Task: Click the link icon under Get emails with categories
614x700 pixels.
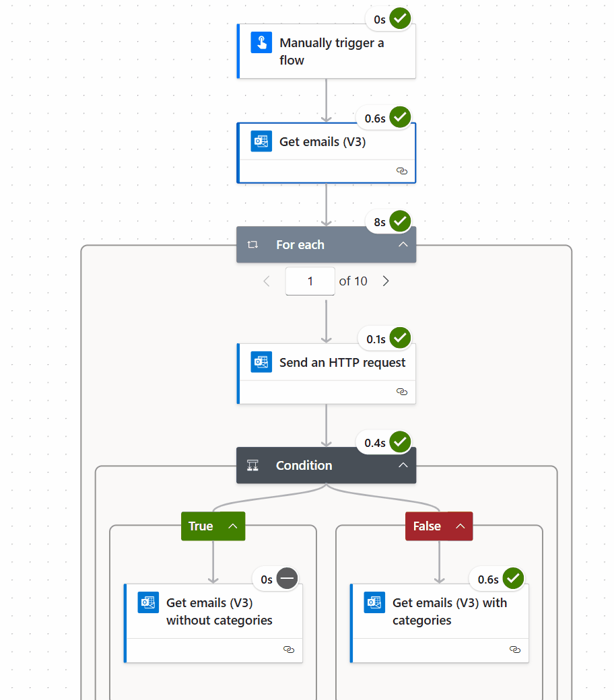Action: (x=515, y=650)
